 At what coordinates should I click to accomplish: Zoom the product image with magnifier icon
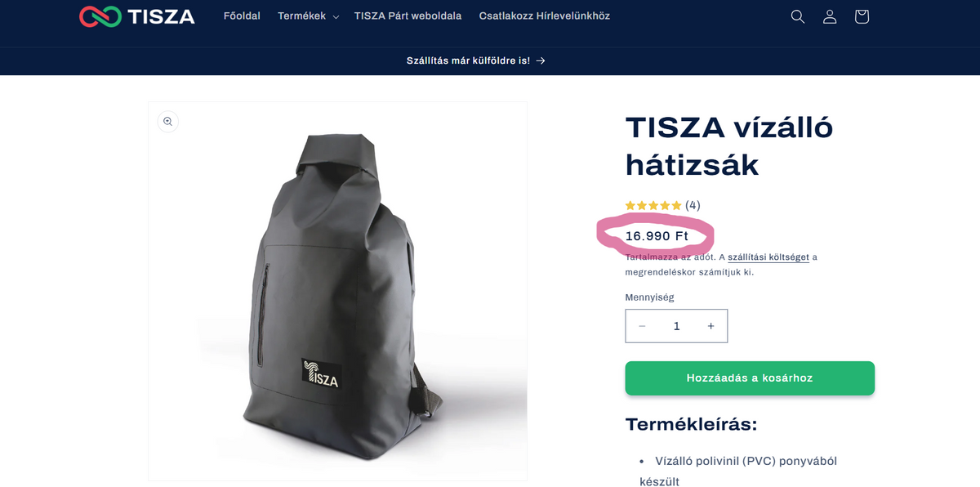tap(167, 122)
